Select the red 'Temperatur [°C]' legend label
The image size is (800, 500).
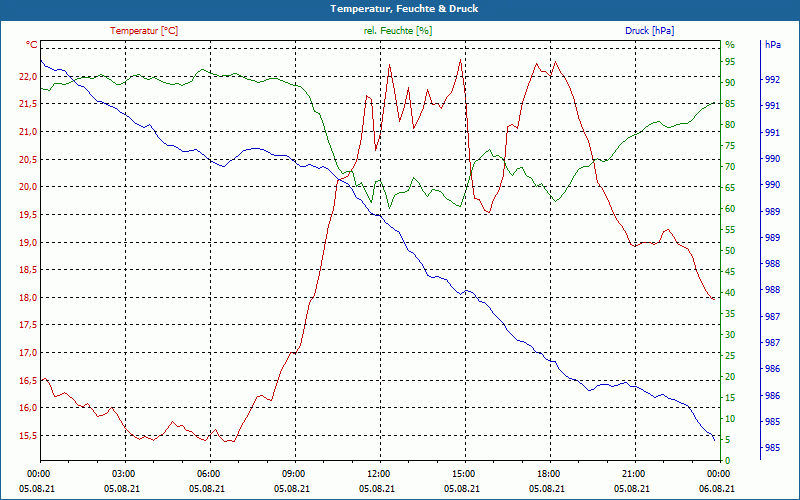(144, 31)
